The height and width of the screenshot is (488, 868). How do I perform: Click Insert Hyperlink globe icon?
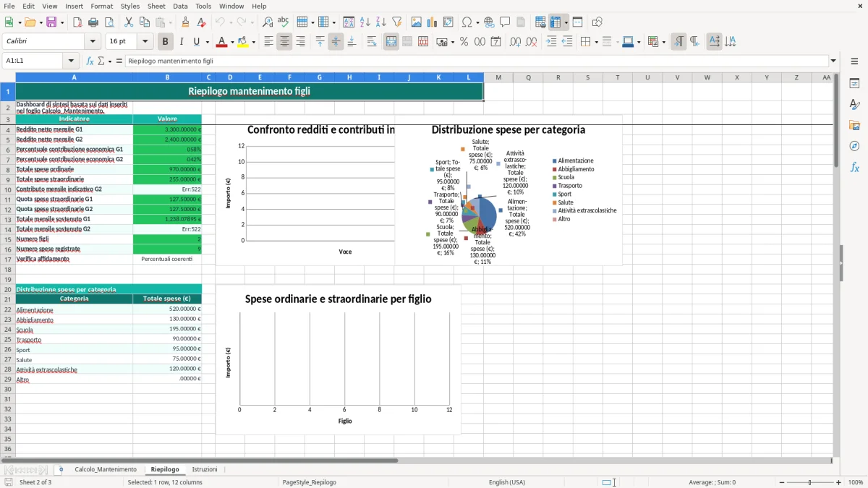point(489,22)
